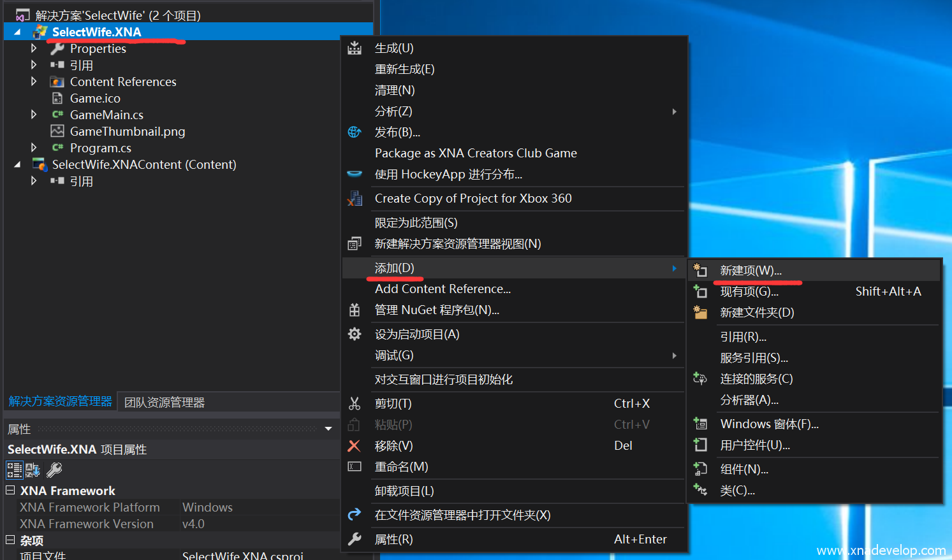The height and width of the screenshot is (560, 952).
Task: Switch to alphabetical sort in properties panel
Action: coord(33,470)
